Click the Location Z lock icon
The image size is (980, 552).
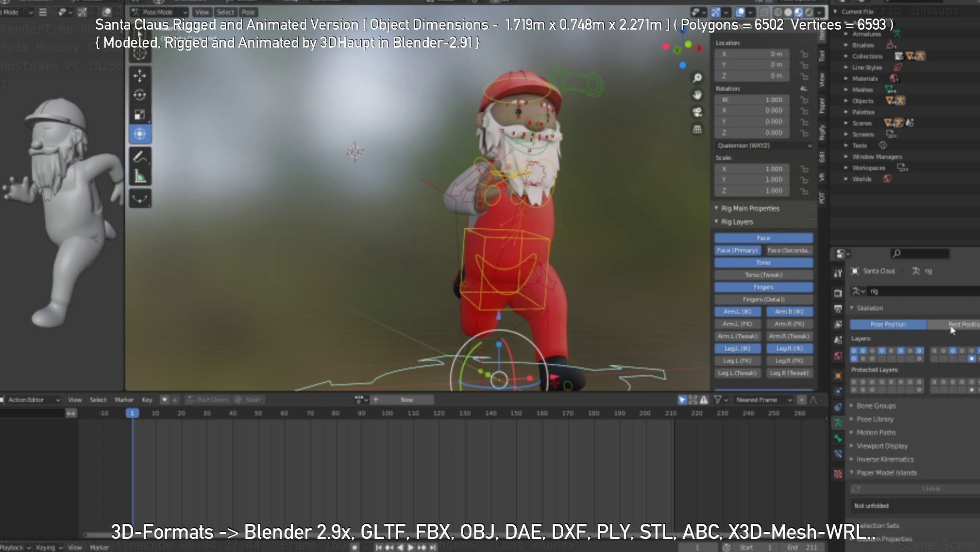point(804,76)
